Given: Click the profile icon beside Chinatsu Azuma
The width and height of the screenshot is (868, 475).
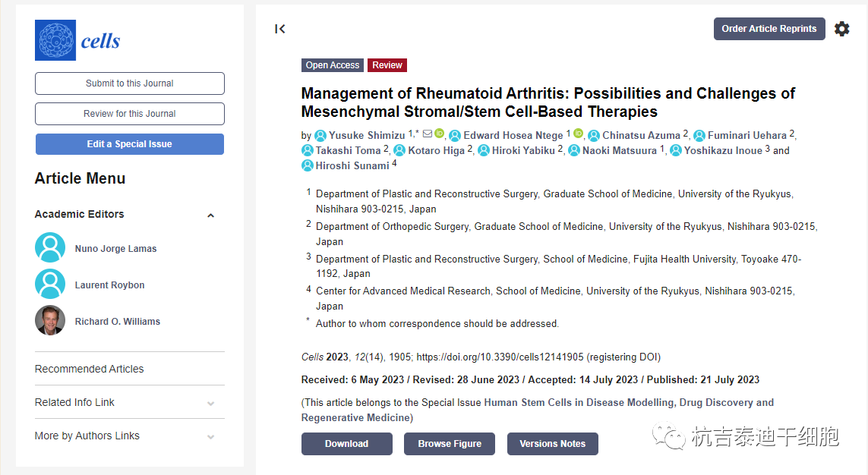Looking at the screenshot, I should point(594,136).
